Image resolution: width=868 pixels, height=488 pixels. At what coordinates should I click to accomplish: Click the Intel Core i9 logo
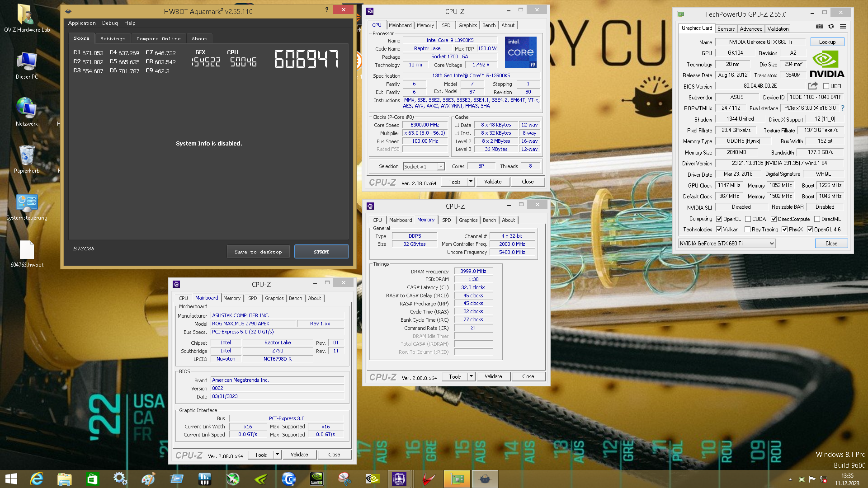coord(520,52)
